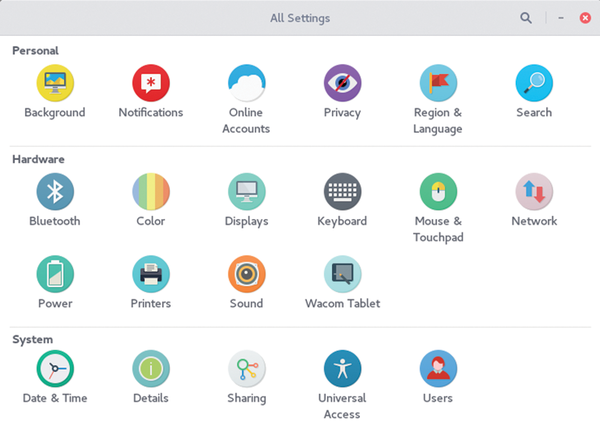Open Universal Access settings
Viewport: 600px width, 429px height.
pos(342,369)
